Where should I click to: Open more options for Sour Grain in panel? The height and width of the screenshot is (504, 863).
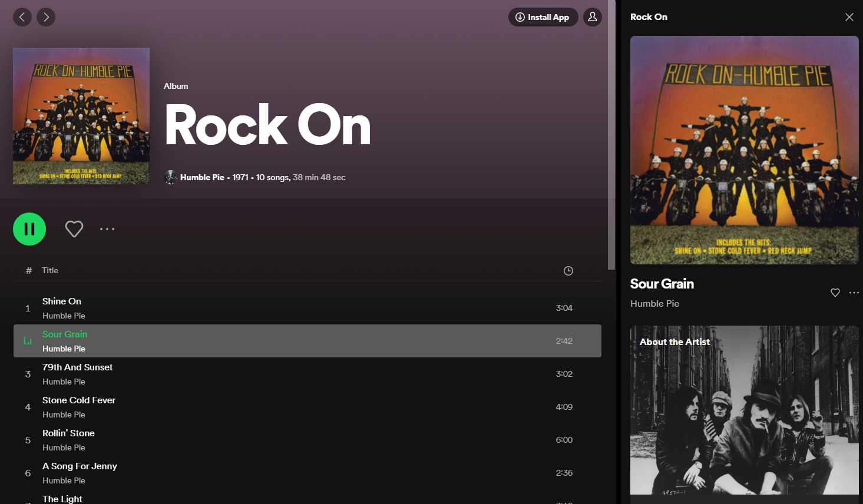tap(854, 293)
